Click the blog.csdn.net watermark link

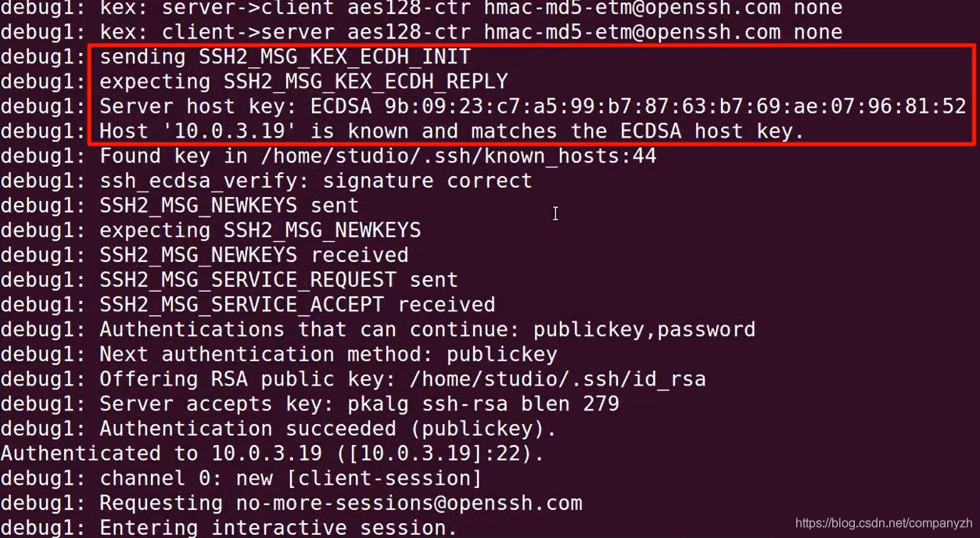pyautogui.click(x=883, y=523)
